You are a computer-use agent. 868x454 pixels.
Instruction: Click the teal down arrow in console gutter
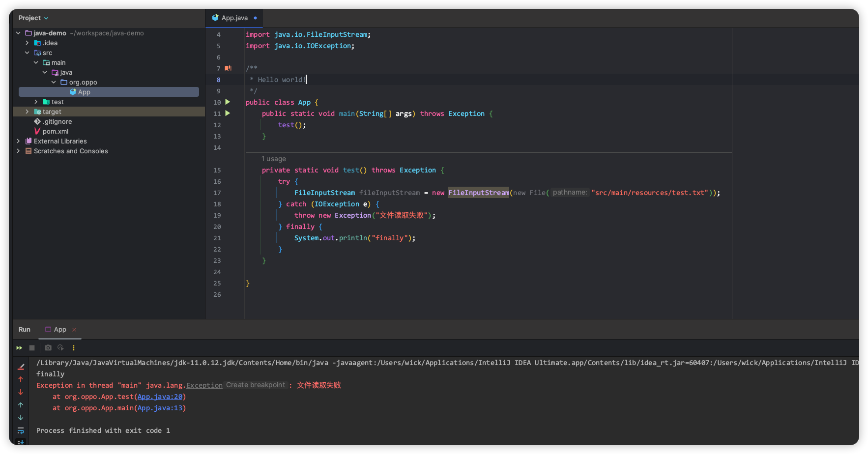pos(21,418)
